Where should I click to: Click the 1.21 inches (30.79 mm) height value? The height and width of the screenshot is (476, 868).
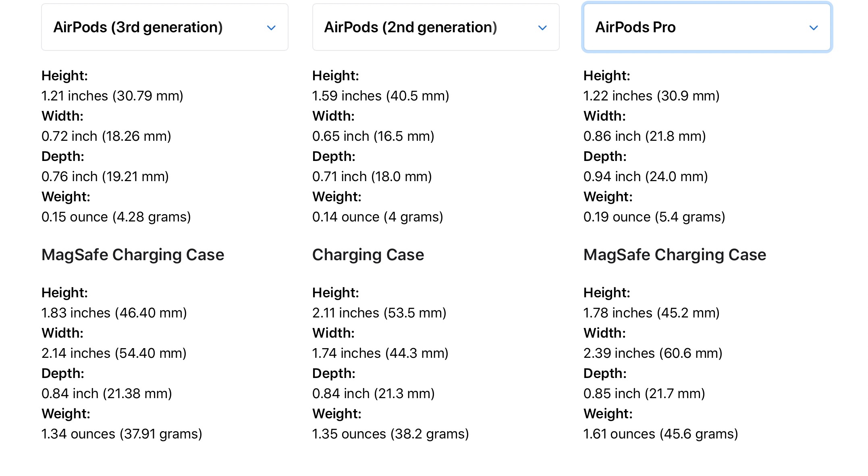click(112, 96)
